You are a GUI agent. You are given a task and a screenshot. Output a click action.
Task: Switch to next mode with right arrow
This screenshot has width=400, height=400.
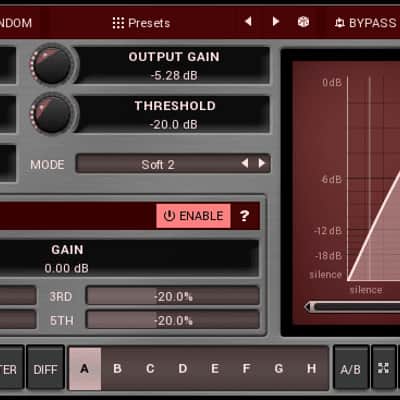point(262,163)
